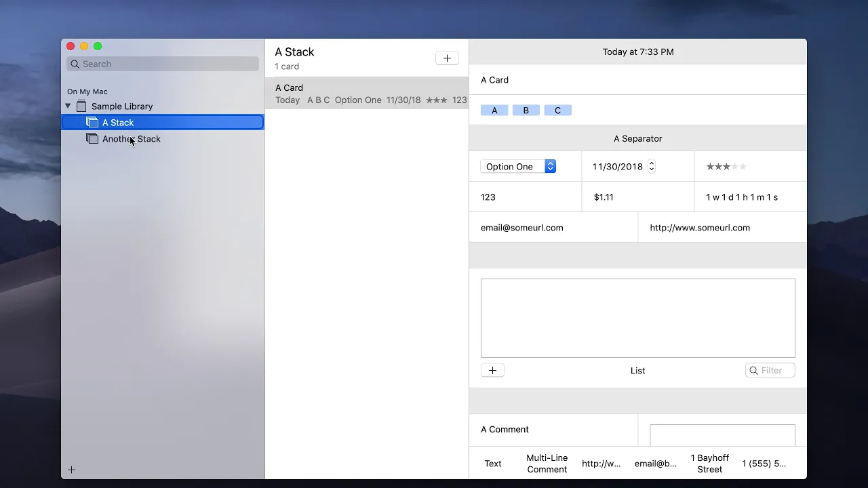
Task: Click the list Filter field
Action: point(770,370)
